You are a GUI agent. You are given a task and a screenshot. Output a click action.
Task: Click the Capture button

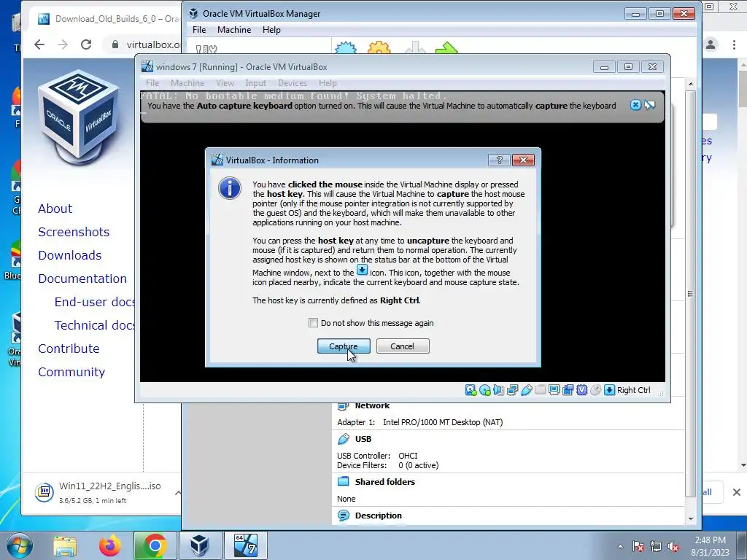[344, 346]
